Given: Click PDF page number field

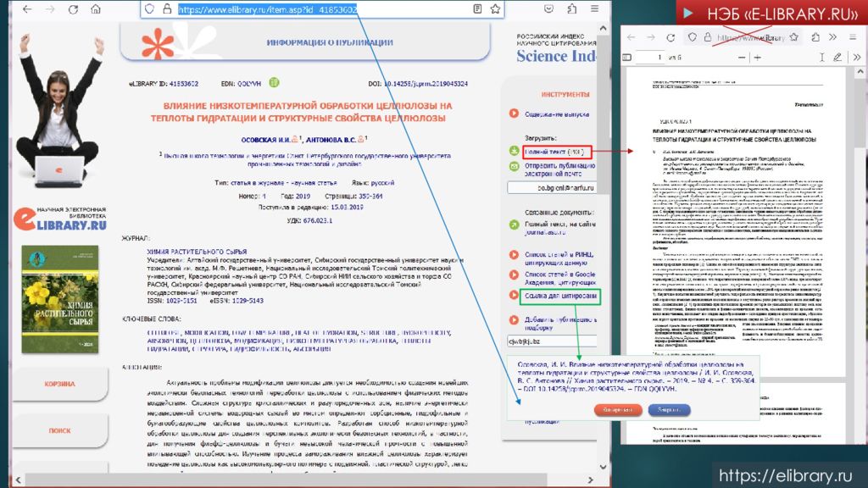Looking at the screenshot, I should 650,57.
